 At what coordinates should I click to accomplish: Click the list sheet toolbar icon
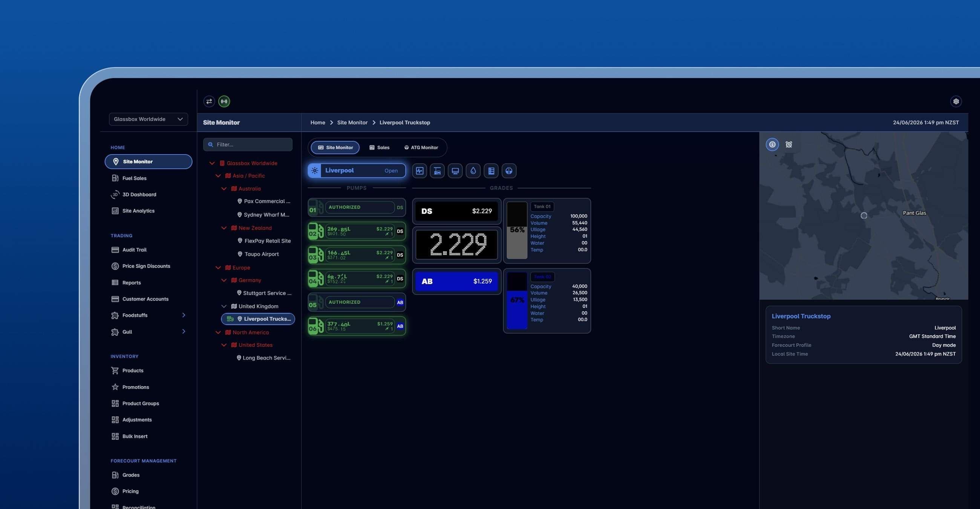tap(491, 171)
